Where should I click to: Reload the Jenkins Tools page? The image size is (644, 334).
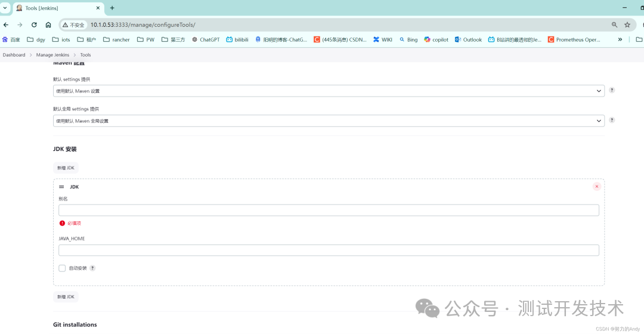[x=34, y=24]
